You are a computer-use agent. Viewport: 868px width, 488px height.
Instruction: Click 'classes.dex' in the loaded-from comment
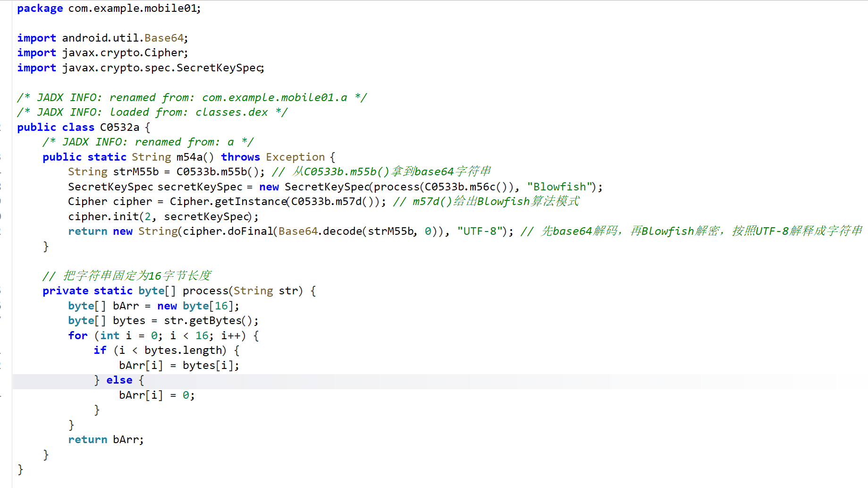click(x=231, y=112)
